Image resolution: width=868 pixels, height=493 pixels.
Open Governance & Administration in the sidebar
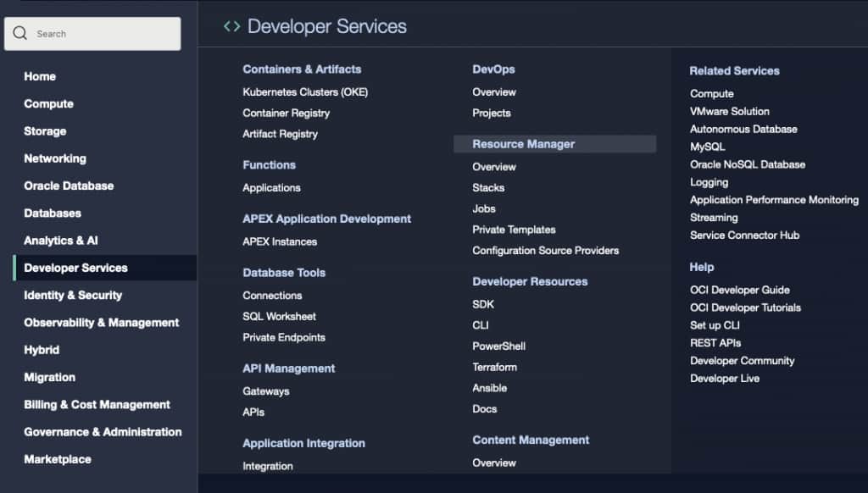(103, 431)
